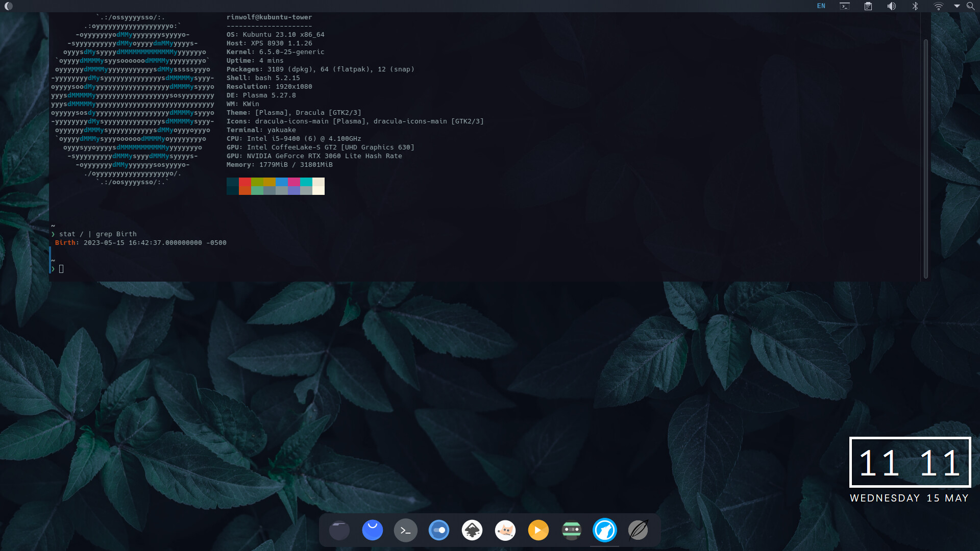Open the Wi-Fi network tray menu
The width and height of the screenshot is (980, 551).
[x=938, y=6]
